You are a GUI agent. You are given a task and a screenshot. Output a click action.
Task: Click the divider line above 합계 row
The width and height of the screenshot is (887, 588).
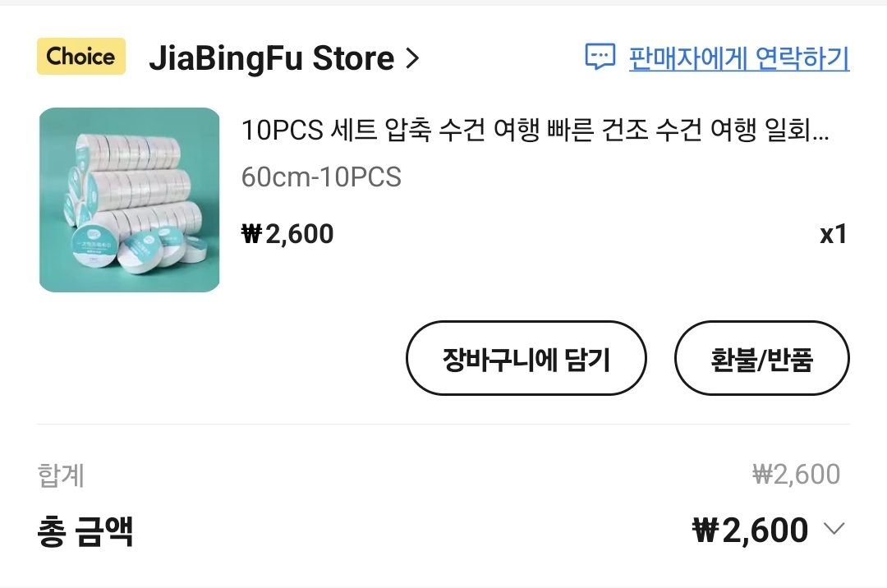(443, 424)
